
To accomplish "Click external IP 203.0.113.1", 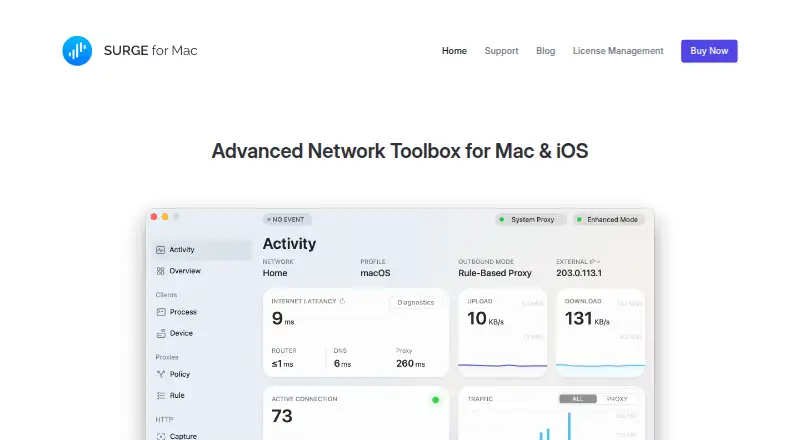I will coord(579,273).
